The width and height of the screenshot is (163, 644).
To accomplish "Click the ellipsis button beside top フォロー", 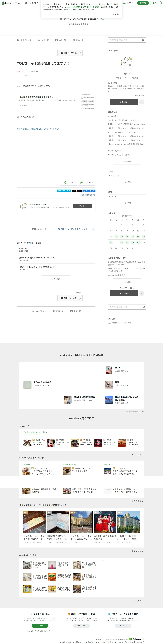I will click(142, 102).
